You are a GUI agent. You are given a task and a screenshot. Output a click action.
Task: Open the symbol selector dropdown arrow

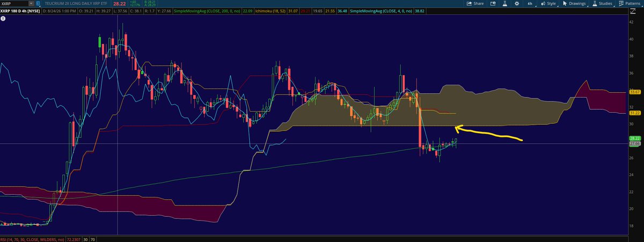31,3
